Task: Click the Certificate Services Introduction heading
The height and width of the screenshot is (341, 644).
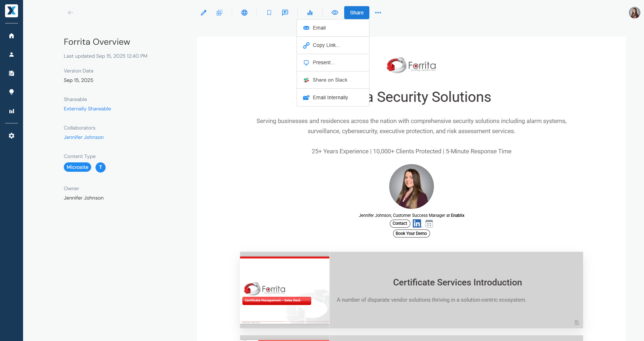Action: [x=457, y=282]
